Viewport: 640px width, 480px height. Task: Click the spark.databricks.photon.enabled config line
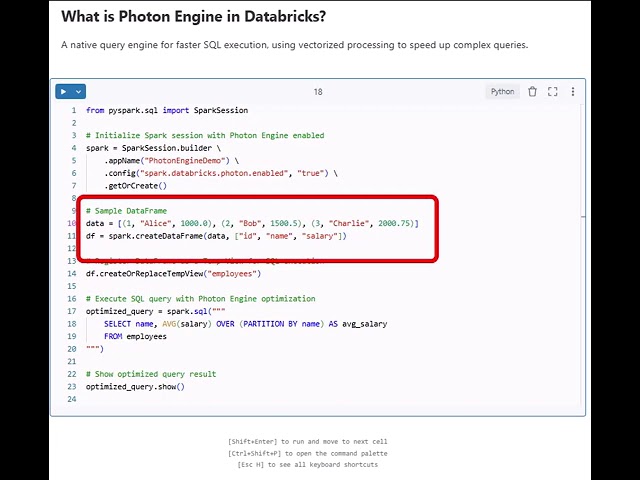point(221,173)
